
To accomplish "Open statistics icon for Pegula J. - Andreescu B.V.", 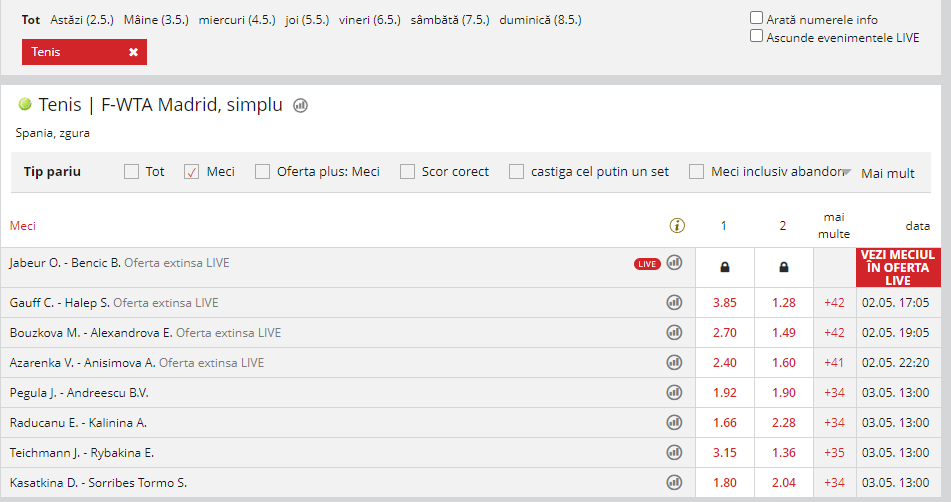I will (674, 392).
